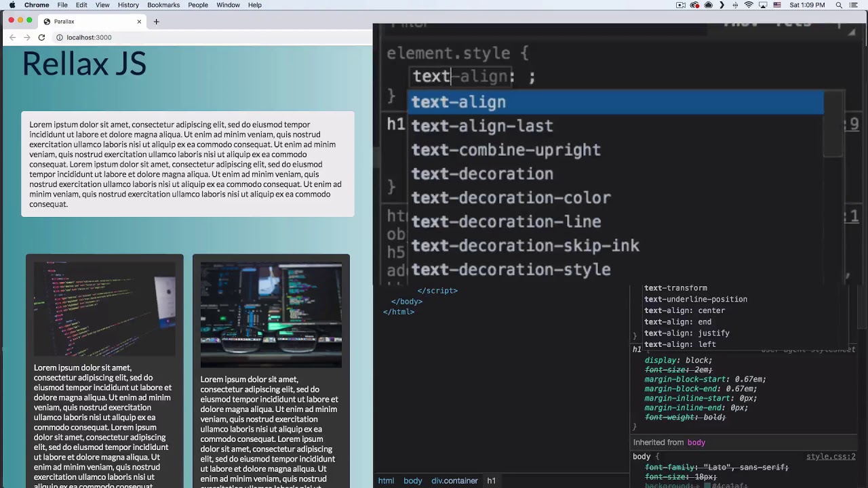Click margin-block-start 0.67em value
The height and width of the screenshot is (488, 868).
click(x=750, y=380)
